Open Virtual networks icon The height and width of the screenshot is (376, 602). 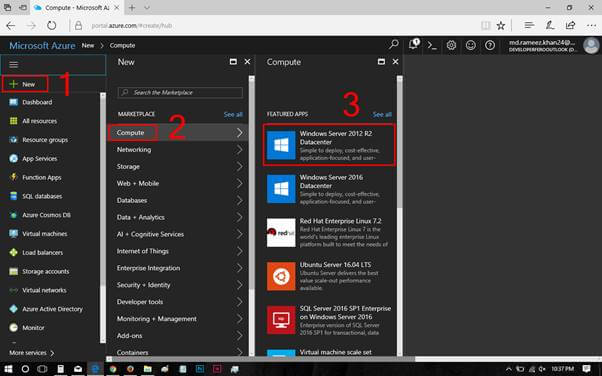pyautogui.click(x=13, y=290)
